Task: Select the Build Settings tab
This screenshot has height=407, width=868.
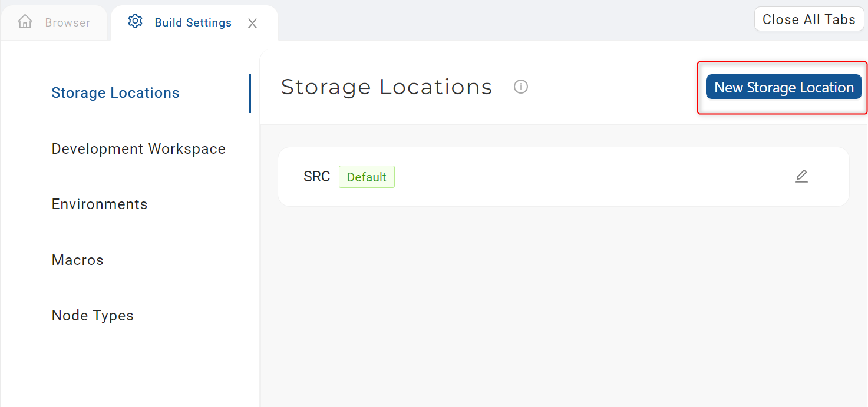Action: (x=193, y=22)
